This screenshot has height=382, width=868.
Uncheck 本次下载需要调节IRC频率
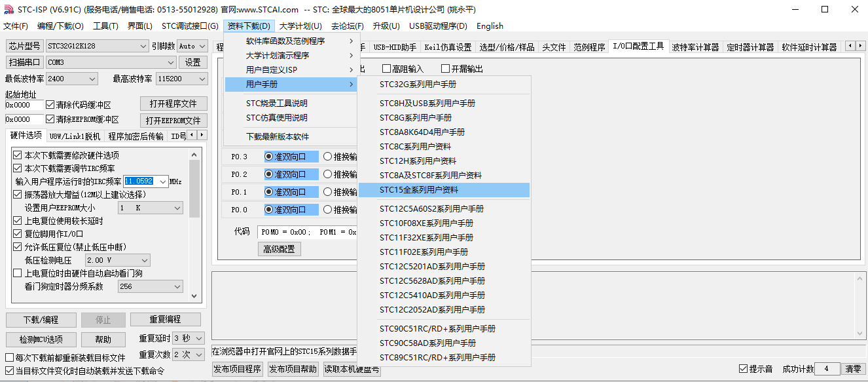18,168
